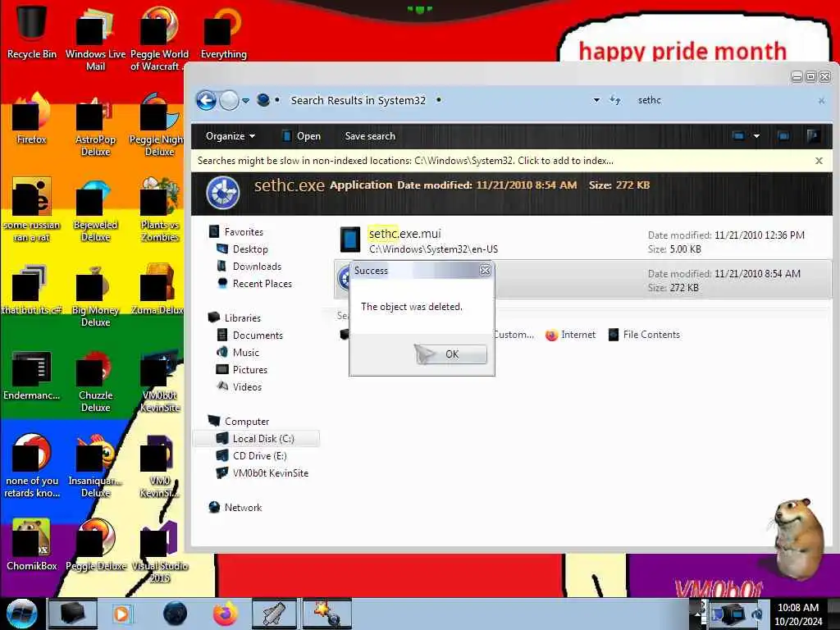Dismiss the non-indexed locations info bar
This screenshot has height=630, width=840.
click(x=819, y=161)
